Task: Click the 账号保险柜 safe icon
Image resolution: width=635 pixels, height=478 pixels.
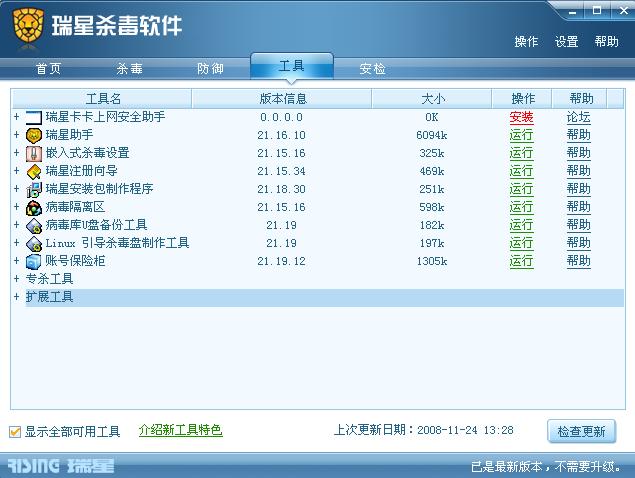Action: pos(34,261)
